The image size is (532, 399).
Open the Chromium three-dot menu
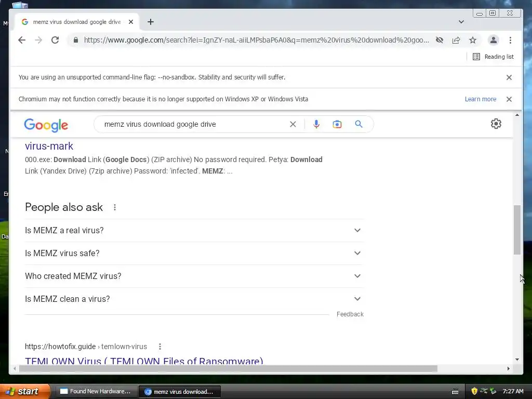coord(510,40)
